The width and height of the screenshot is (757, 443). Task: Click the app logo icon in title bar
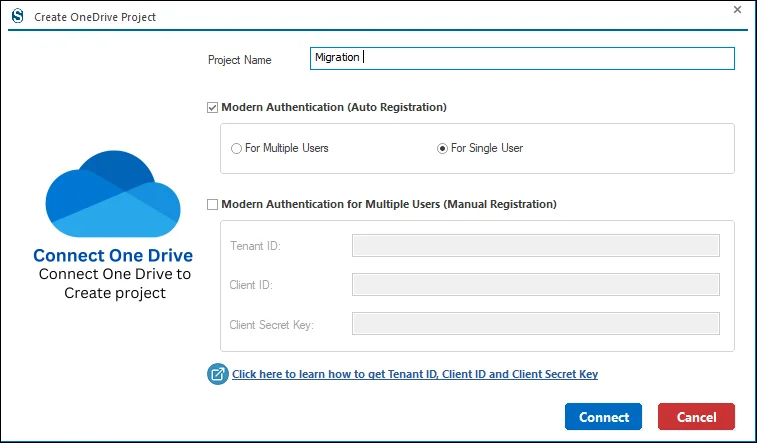click(18, 16)
